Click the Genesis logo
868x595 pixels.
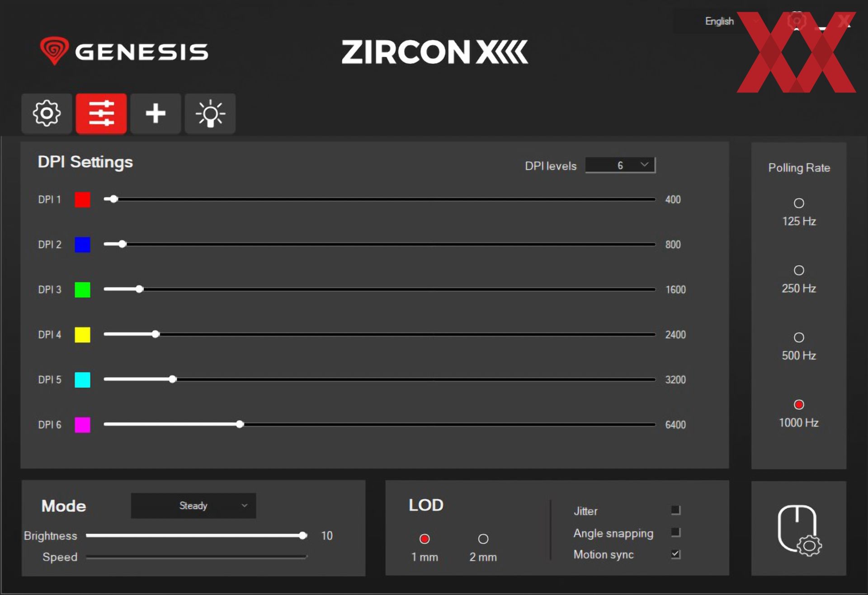124,51
